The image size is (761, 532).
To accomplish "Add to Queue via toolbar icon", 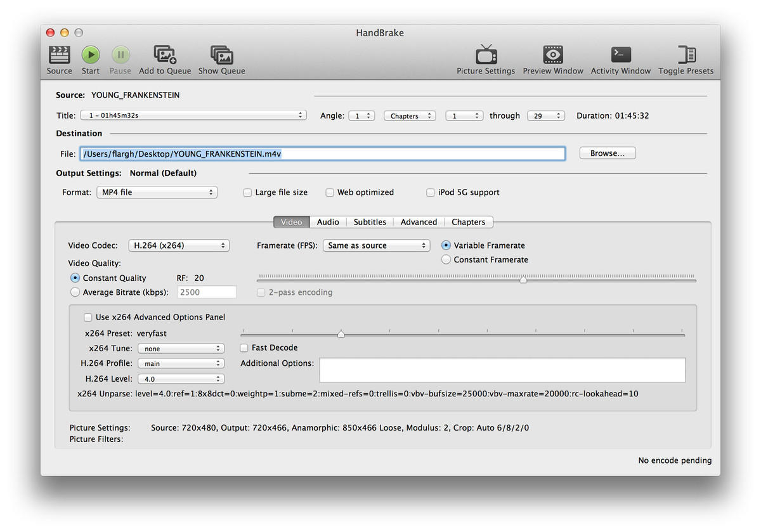I will click(165, 55).
